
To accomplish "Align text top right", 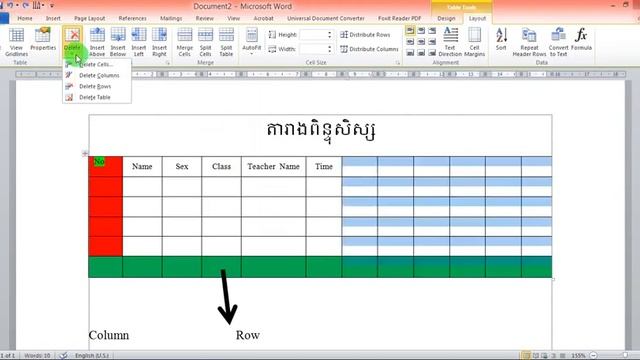I will pos(432,31).
